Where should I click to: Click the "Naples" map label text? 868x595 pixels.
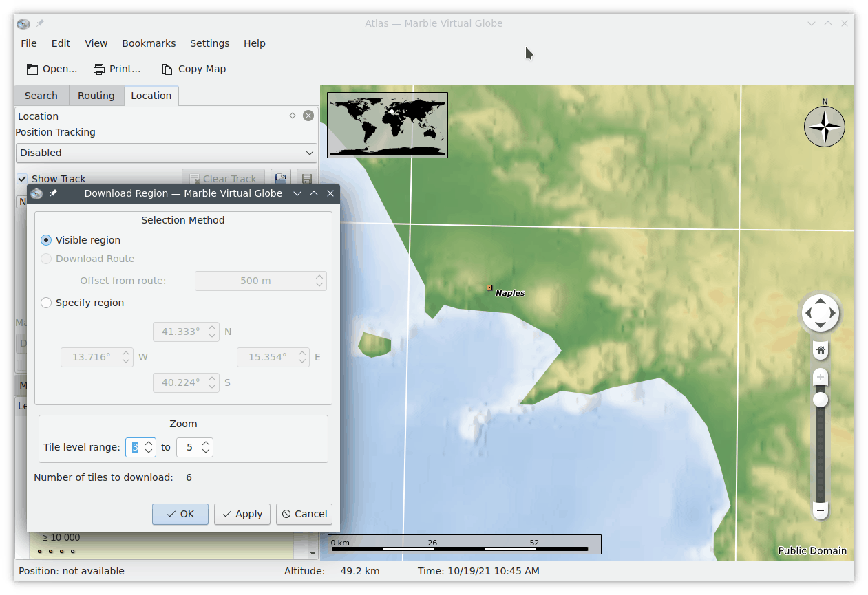coord(510,293)
